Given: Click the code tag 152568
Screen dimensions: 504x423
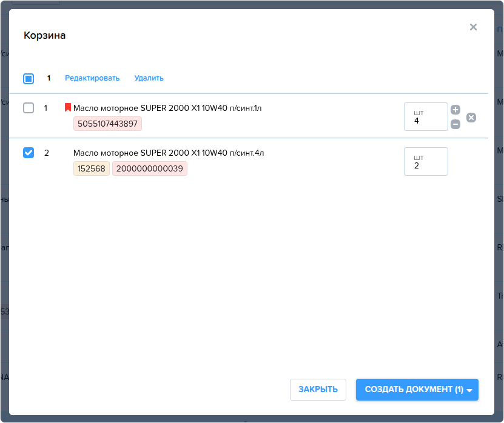Looking at the screenshot, I should [92, 168].
